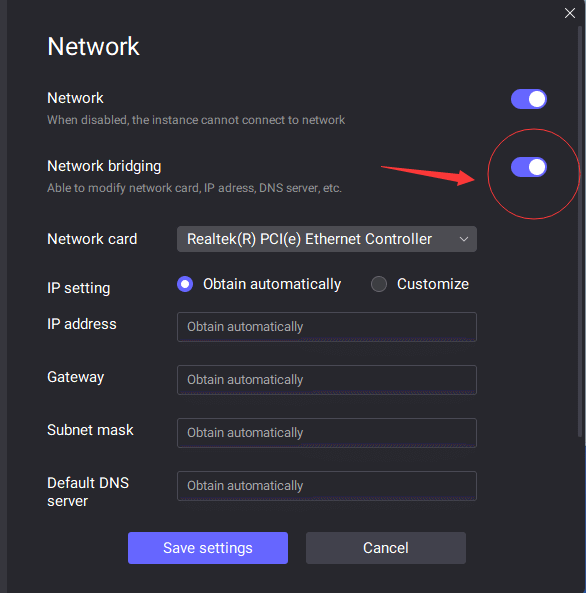This screenshot has height=593, width=586.
Task: Click the Default DNS server field
Action: (326, 486)
